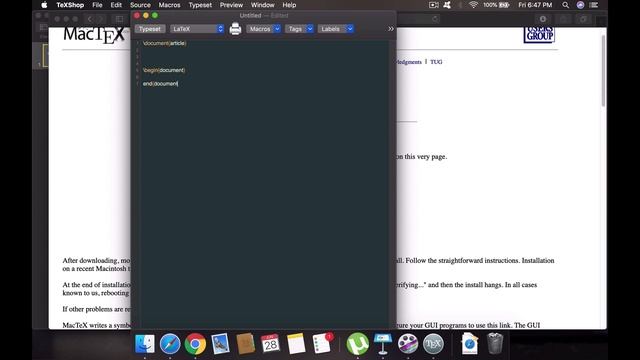The height and width of the screenshot is (360, 640).
Task: Open Google Chrome from the Dock
Action: pyautogui.click(x=195, y=344)
